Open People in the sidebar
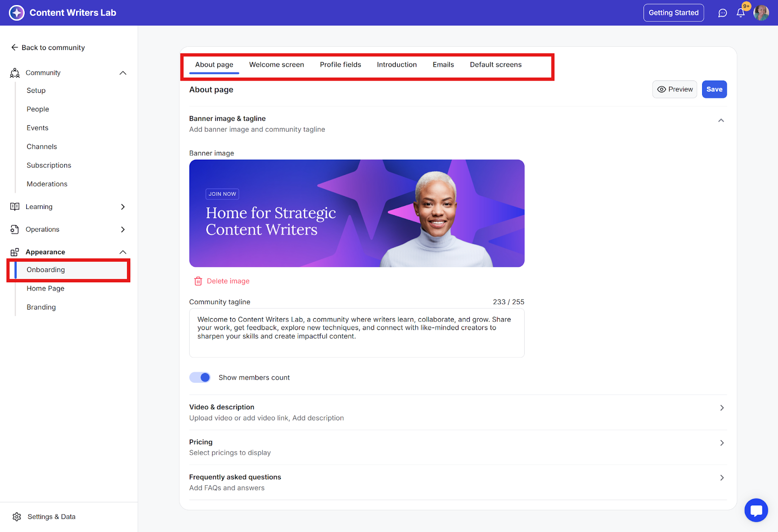 coord(38,109)
